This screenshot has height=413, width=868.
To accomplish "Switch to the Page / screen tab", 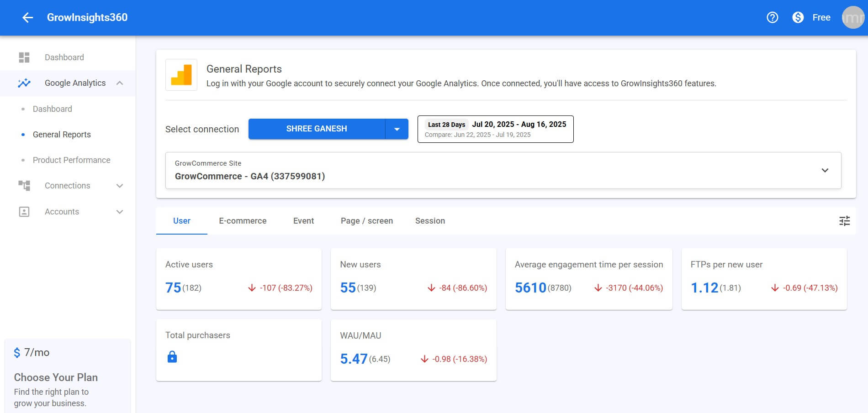I will point(367,221).
